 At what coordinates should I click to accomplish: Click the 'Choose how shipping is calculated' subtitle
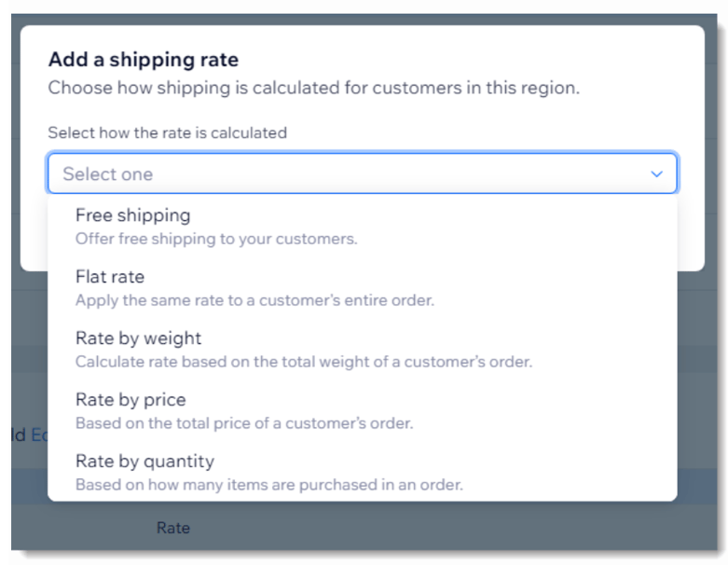pos(314,89)
